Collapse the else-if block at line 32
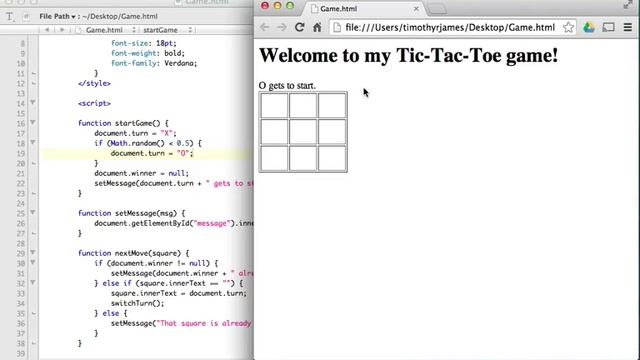 click(x=33, y=283)
